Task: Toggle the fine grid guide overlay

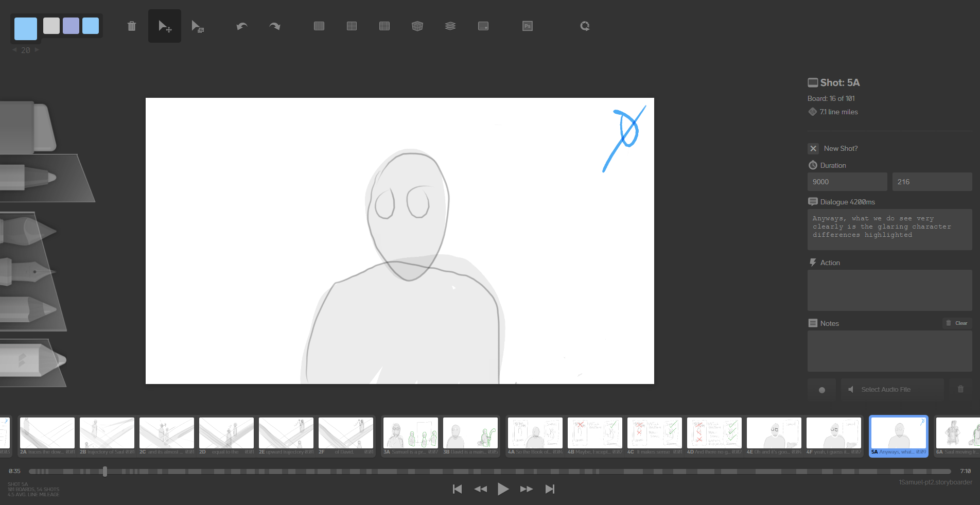Action: point(319,26)
